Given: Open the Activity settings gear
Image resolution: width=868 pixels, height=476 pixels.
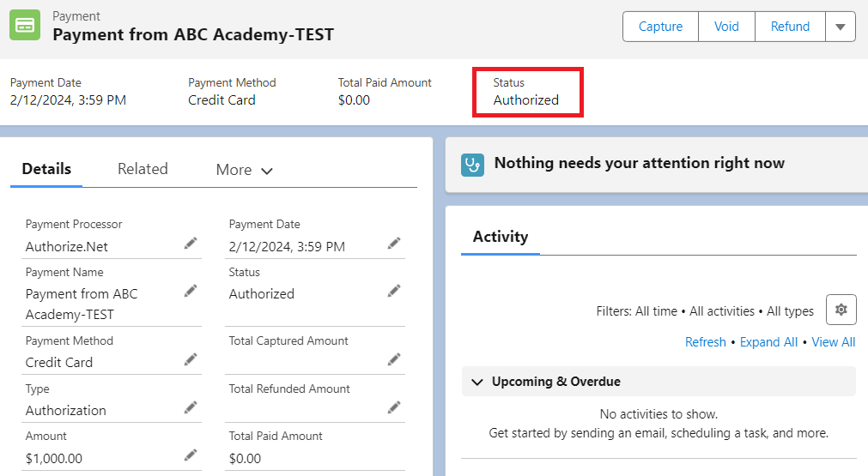Looking at the screenshot, I should tap(841, 310).
